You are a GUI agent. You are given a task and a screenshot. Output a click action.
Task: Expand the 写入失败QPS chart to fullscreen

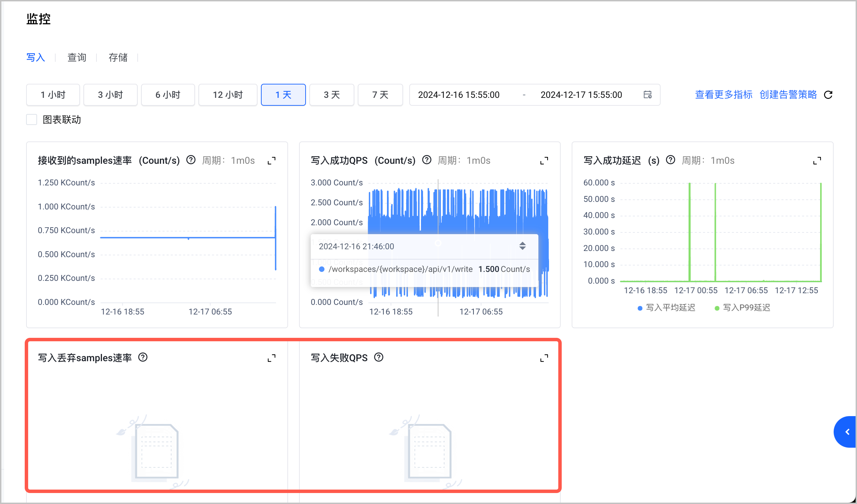(x=544, y=358)
